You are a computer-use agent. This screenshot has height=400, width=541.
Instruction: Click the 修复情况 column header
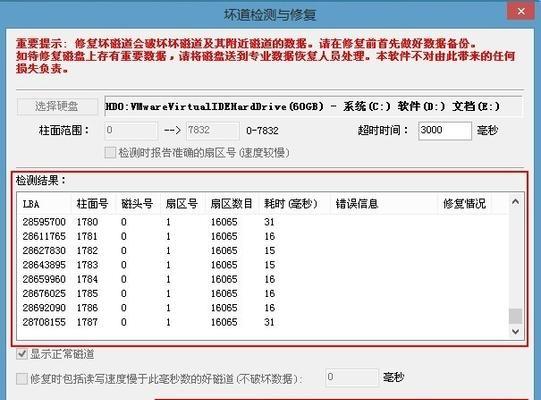click(464, 204)
